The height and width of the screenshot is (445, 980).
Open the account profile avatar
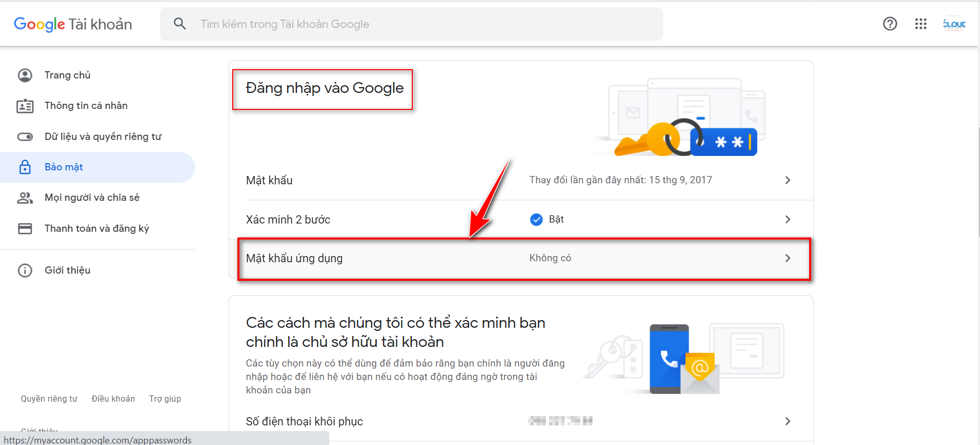coord(954,24)
